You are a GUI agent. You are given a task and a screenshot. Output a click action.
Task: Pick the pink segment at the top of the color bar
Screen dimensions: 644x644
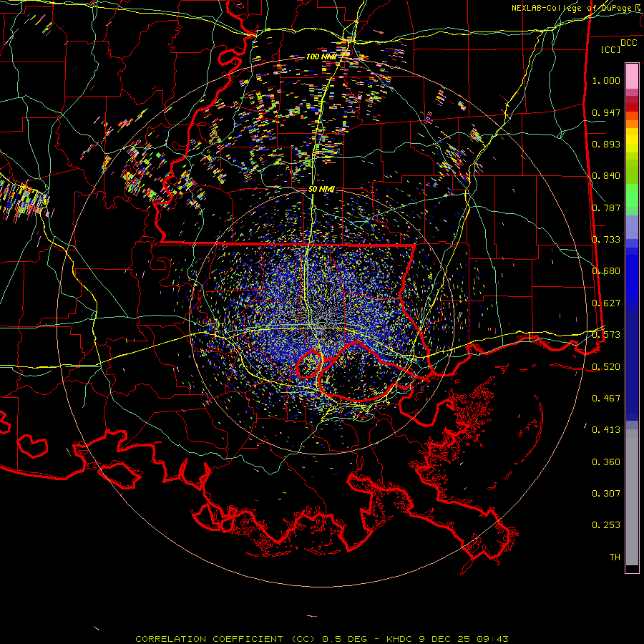tap(632, 77)
